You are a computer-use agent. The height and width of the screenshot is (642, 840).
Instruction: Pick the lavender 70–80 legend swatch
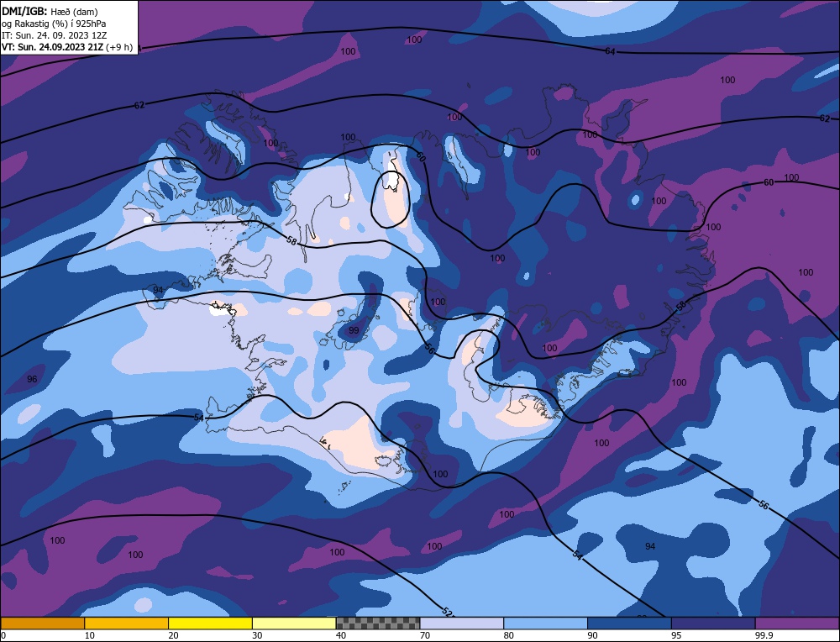462,624
